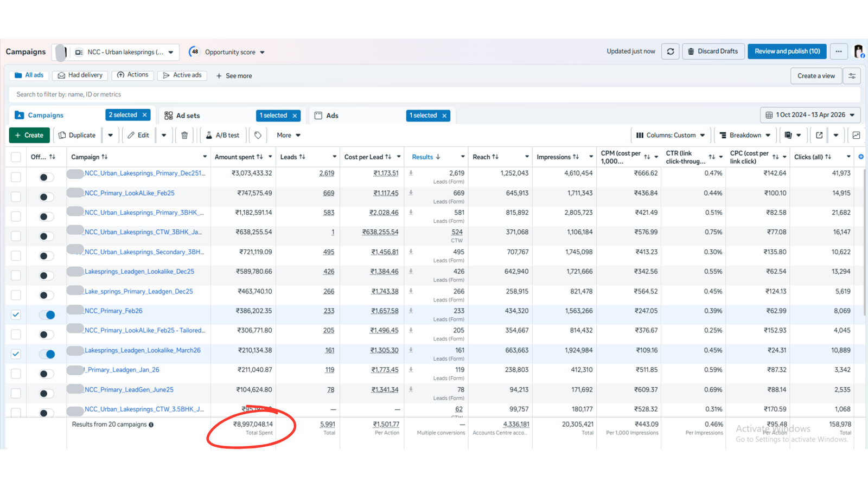Open the More dropdown in toolbar
The height and width of the screenshot is (488, 868).
point(289,135)
